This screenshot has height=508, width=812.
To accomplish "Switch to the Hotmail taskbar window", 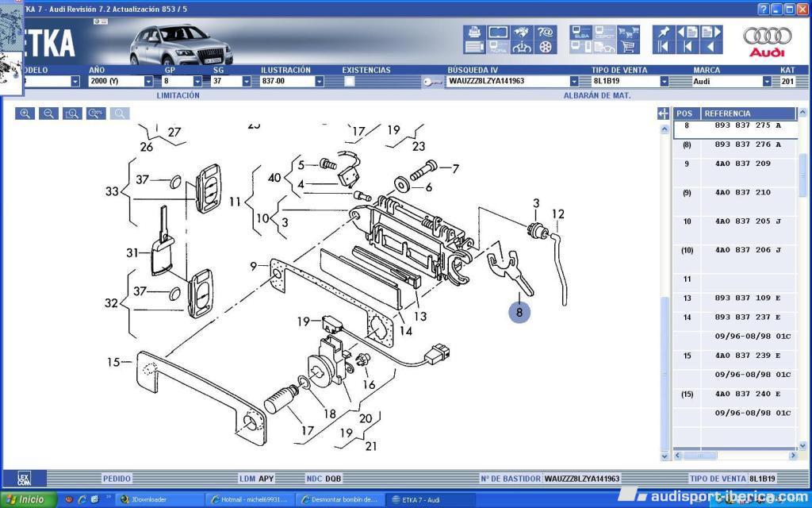I will tap(250, 500).
